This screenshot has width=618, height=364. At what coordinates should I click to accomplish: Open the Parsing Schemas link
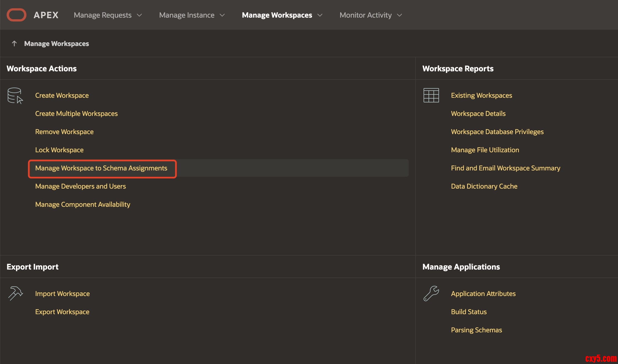click(476, 330)
